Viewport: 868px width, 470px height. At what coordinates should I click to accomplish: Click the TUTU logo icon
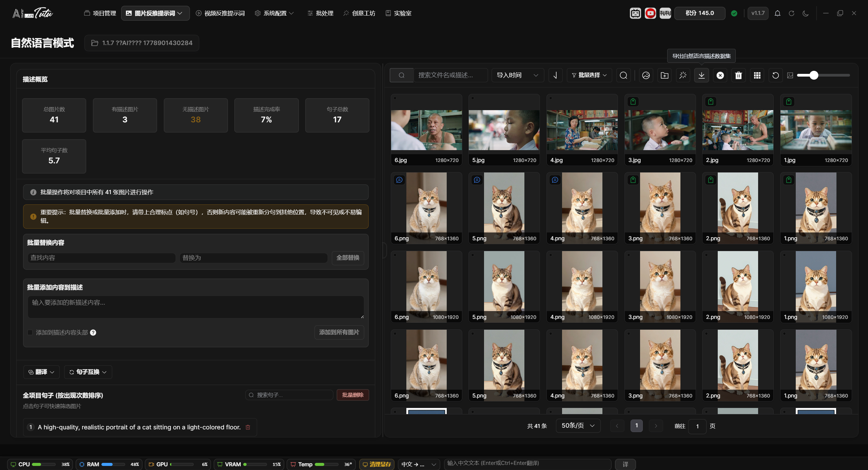pos(665,13)
